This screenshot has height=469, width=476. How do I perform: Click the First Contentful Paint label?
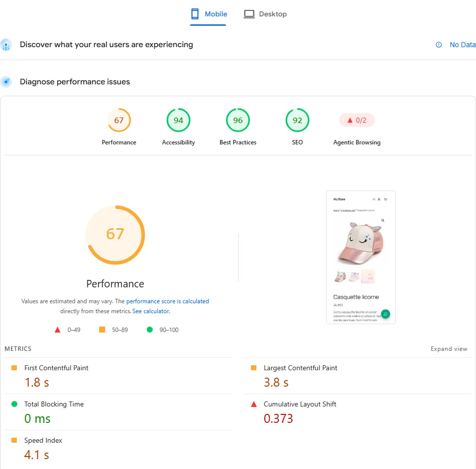(x=57, y=368)
